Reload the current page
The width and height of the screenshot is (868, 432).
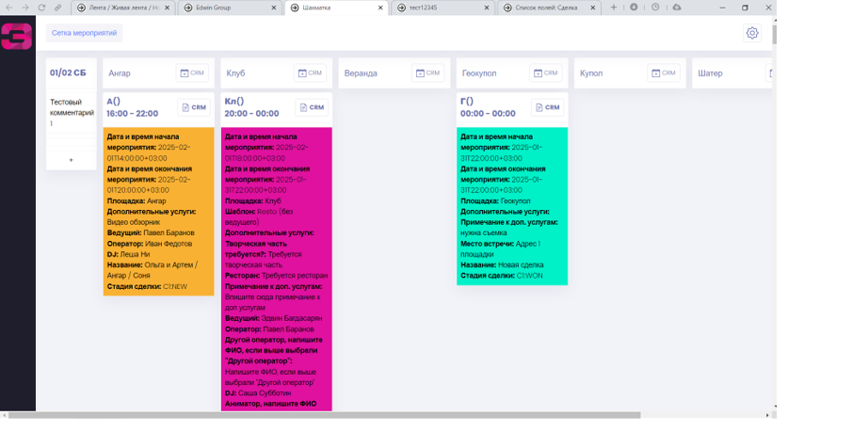pos(41,8)
